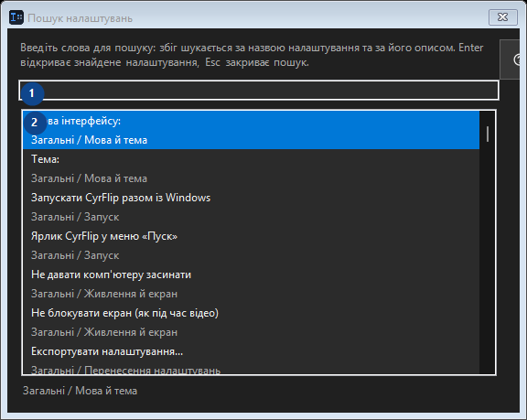This screenshot has height=420, width=527.
Task: Grab the results list scrollbar thumb
Action: click(488, 134)
